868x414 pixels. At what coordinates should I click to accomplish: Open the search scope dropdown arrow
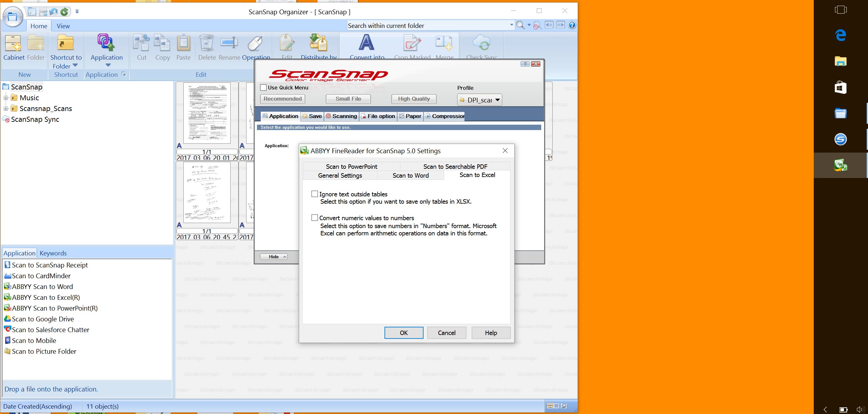coord(511,25)
